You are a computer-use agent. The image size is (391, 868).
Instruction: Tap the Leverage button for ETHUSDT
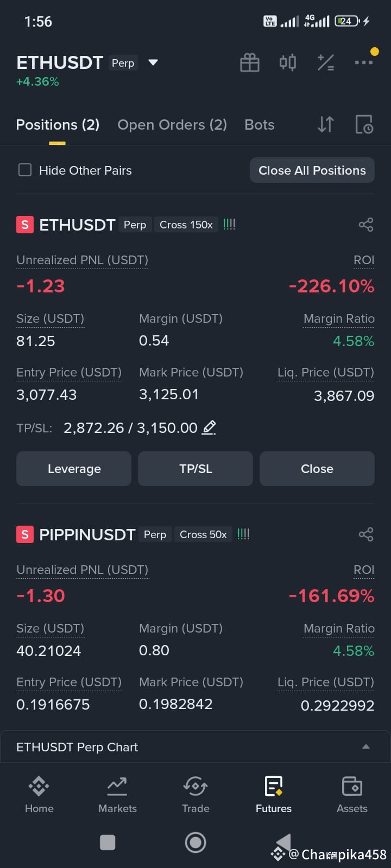coord(74,469)
